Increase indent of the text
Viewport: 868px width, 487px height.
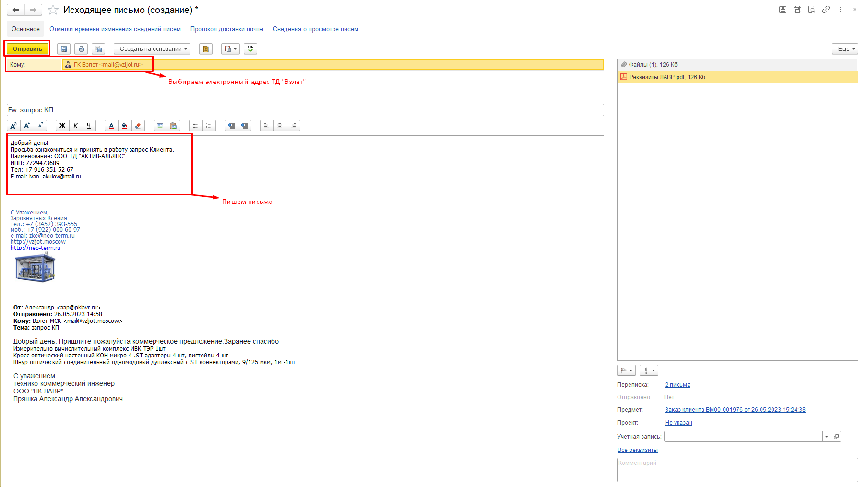point(245,126)
